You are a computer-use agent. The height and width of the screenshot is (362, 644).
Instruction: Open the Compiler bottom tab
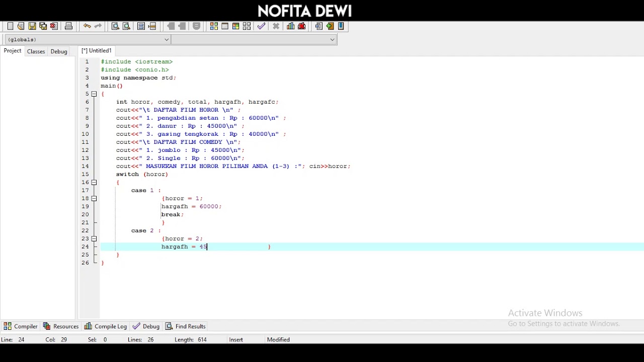[21, 326]
